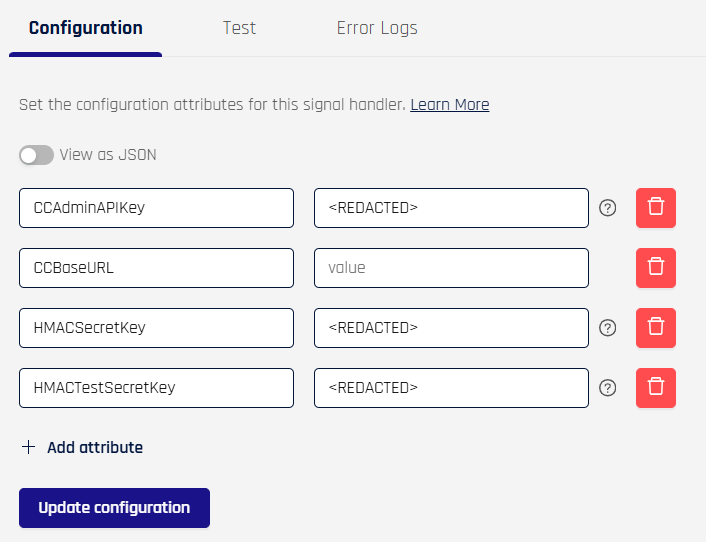Switch to the Test tab

coord(239,28)
